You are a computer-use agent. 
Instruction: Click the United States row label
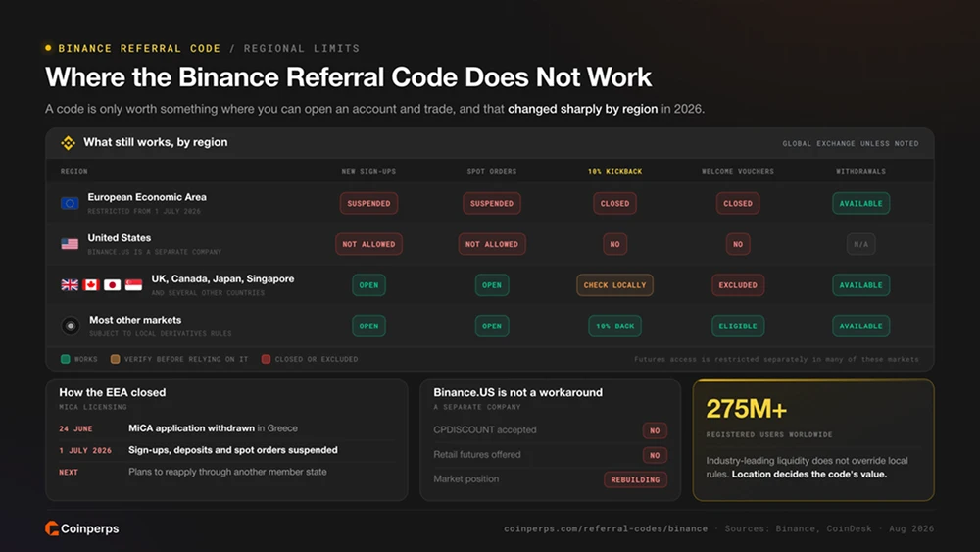pos(120,238)
